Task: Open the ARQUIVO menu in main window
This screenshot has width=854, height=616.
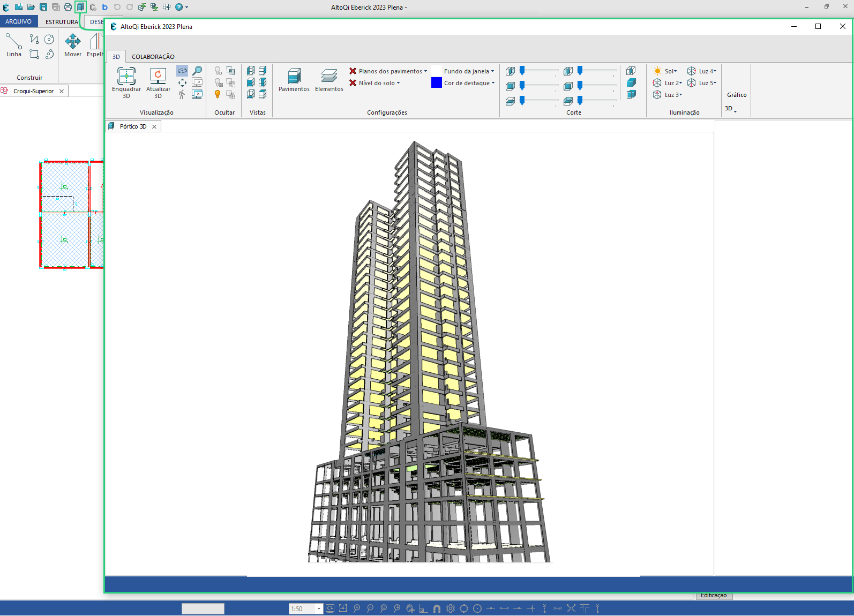Action: click(x=19, y=21)
